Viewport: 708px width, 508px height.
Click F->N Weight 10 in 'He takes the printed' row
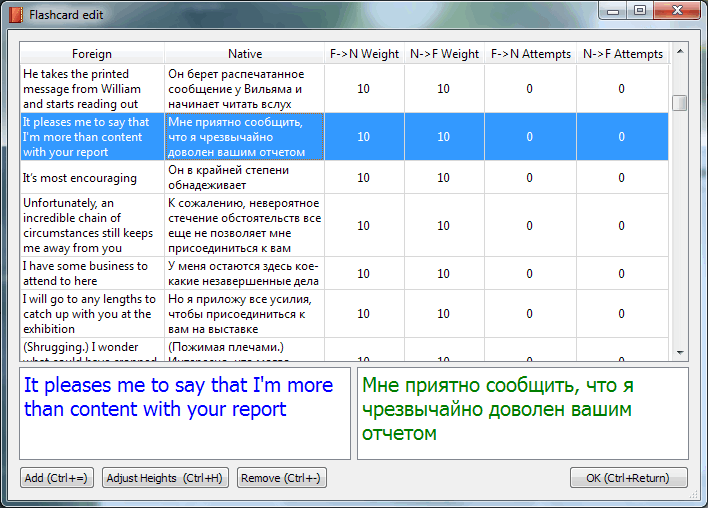click(x=364, y=89)
